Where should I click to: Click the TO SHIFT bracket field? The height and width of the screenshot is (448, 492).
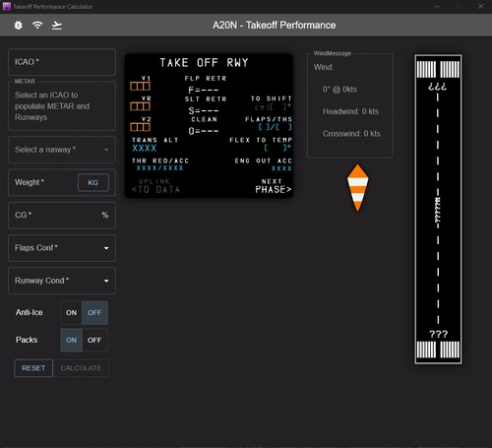coord(273,107)
